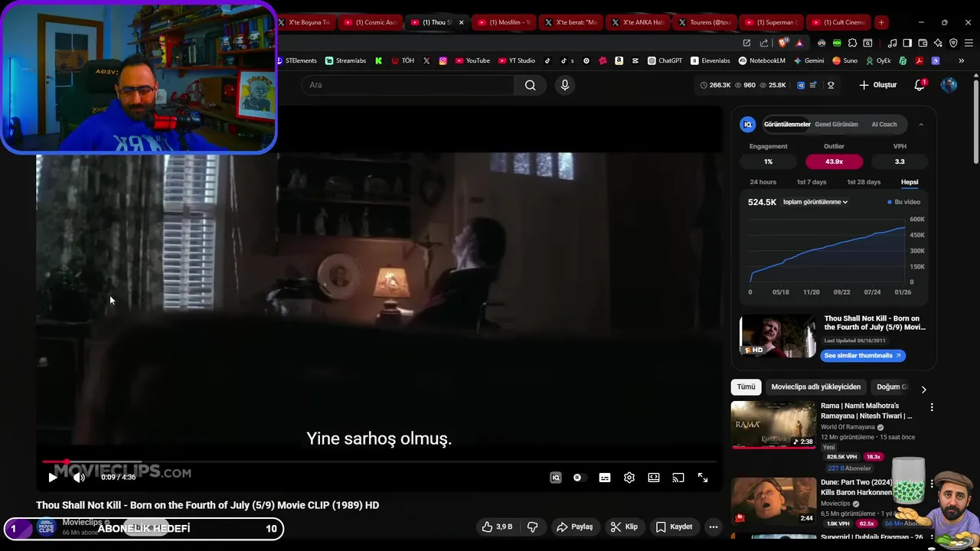Viewport: 980px width, 551px height.
Task: Open the browser main menu
Action: 969,43
